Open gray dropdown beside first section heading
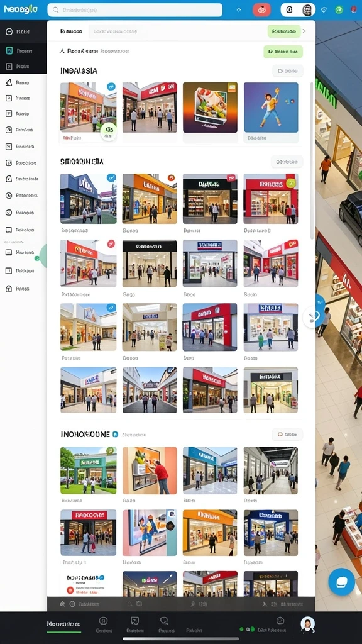This screenshot has height=644, width=362. pos(288,71)
